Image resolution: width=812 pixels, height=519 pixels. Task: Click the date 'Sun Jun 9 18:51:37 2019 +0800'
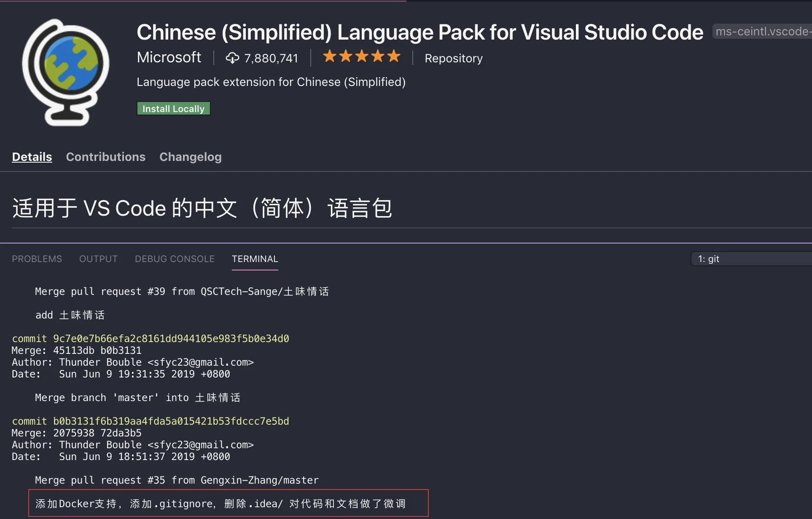[145, 457]
